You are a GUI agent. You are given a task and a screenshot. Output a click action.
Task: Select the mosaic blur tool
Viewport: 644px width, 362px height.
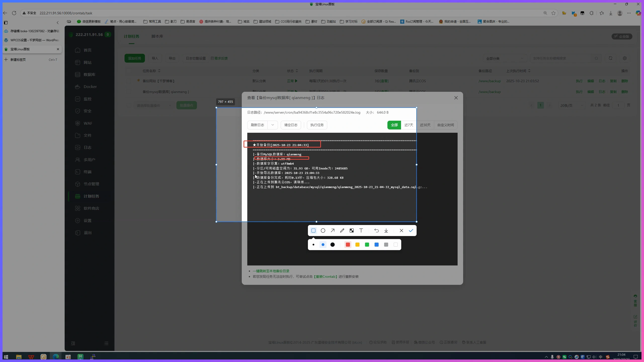click(x=352, y=231)
